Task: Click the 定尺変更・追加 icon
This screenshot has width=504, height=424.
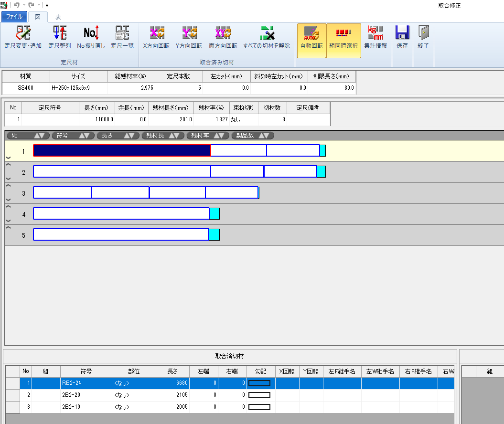Action: pyautogui.click(x=23, y=37)
